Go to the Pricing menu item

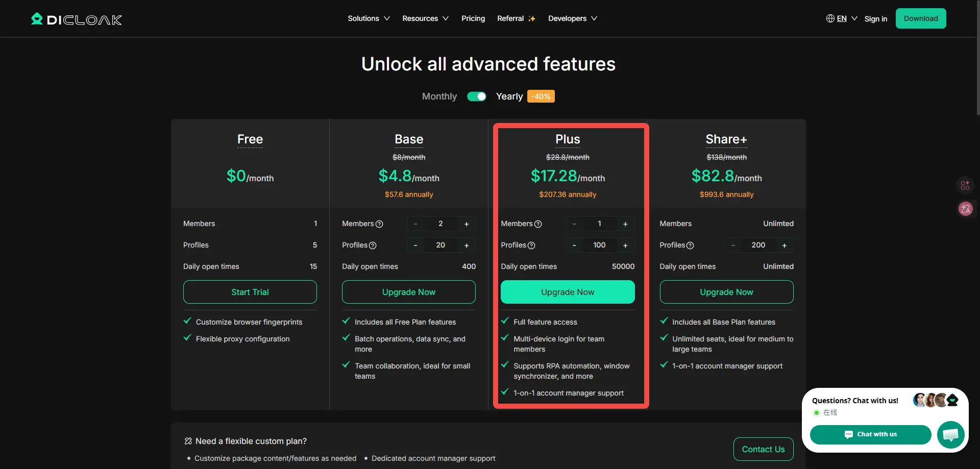pos(473,19)
